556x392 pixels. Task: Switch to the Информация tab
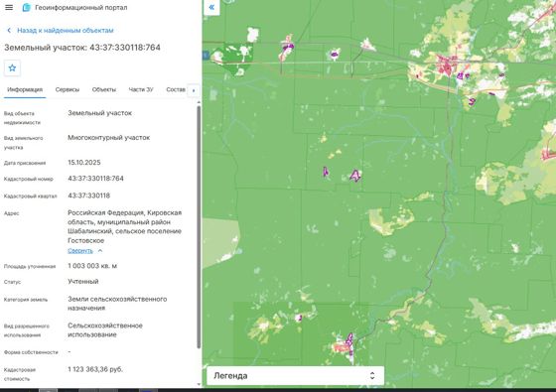(x=25, y=89)
